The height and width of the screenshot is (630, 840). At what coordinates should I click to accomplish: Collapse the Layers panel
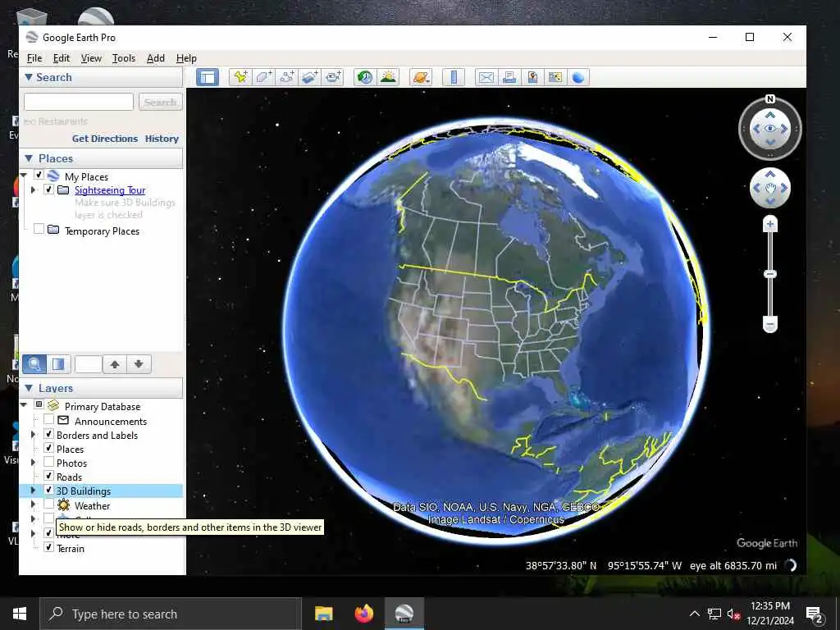29,388
